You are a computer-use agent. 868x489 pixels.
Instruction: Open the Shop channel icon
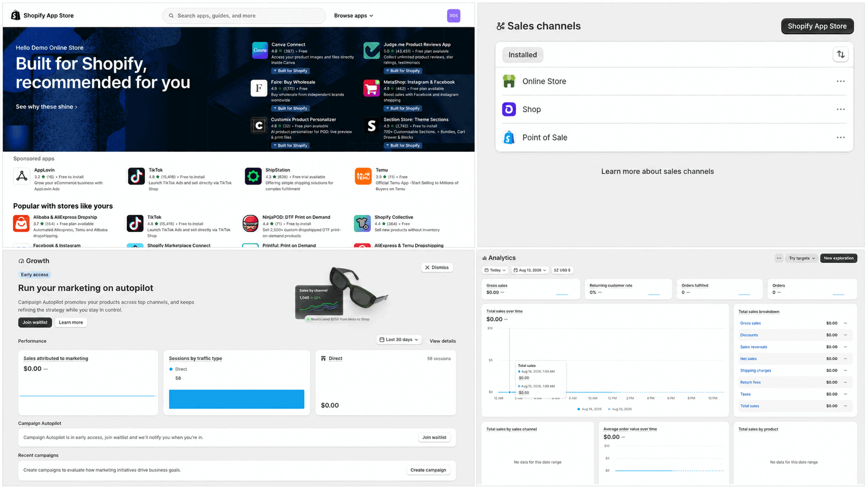click(x=509, y=109)
